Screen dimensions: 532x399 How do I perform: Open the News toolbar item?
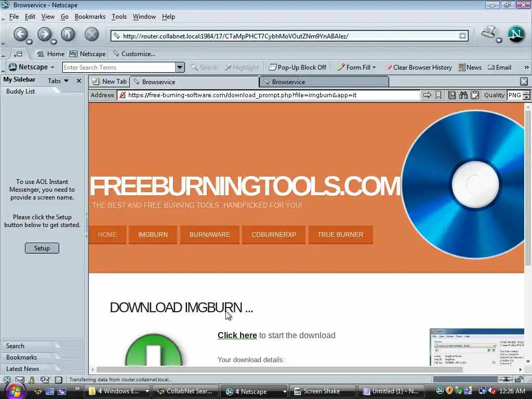tap(470, 68)
